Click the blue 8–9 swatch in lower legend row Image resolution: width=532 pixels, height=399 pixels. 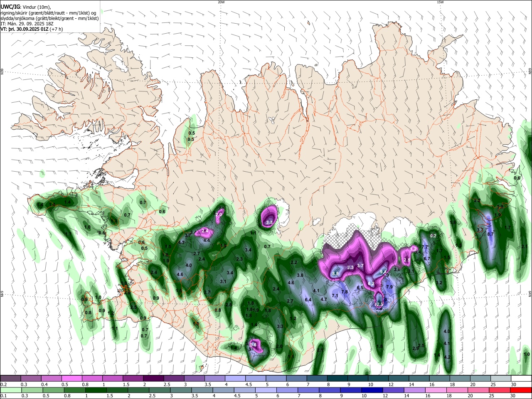330,390
